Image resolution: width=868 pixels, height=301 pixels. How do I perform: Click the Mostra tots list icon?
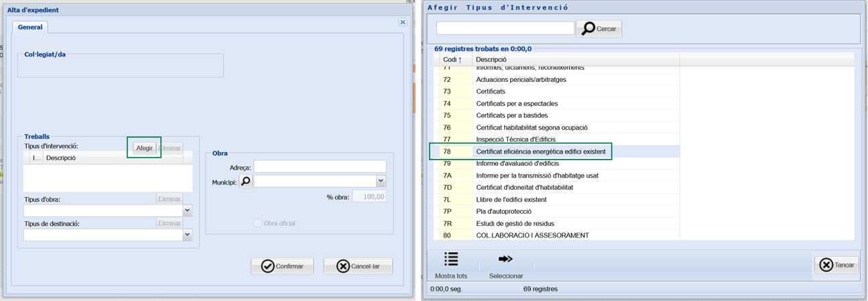[451, 259]
